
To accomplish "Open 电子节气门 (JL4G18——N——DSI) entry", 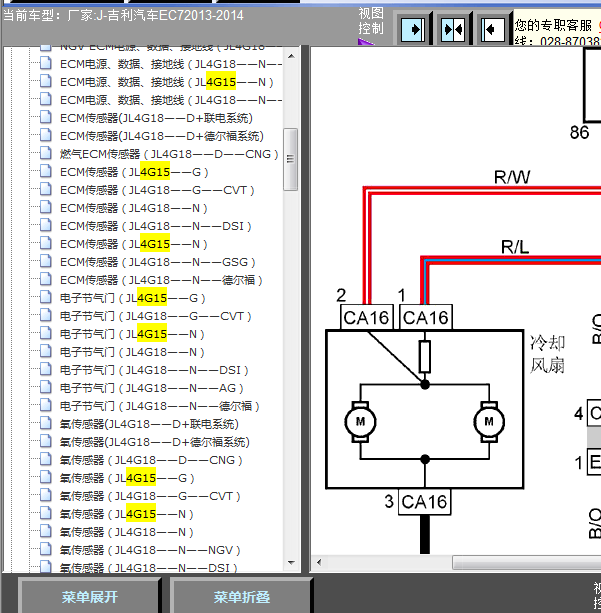I will [x=154, y=370].
